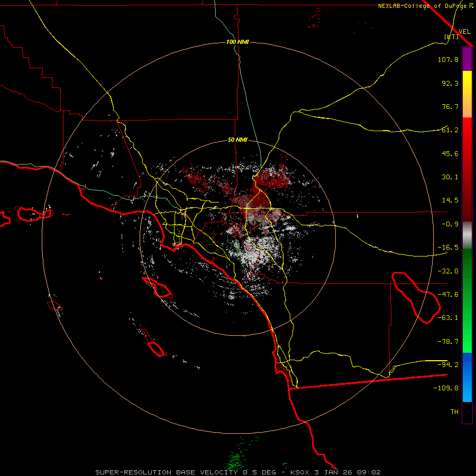476x476 pixels.
Task: Click the 107.8 velocity scale value
Action: (x=448, y=59)
